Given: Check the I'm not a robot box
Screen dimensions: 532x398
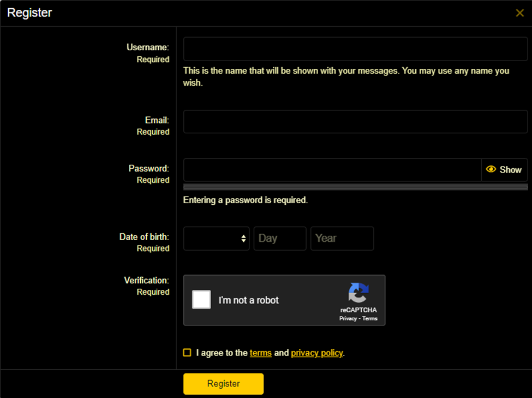Looking at the screenshot, I should 201,300.
